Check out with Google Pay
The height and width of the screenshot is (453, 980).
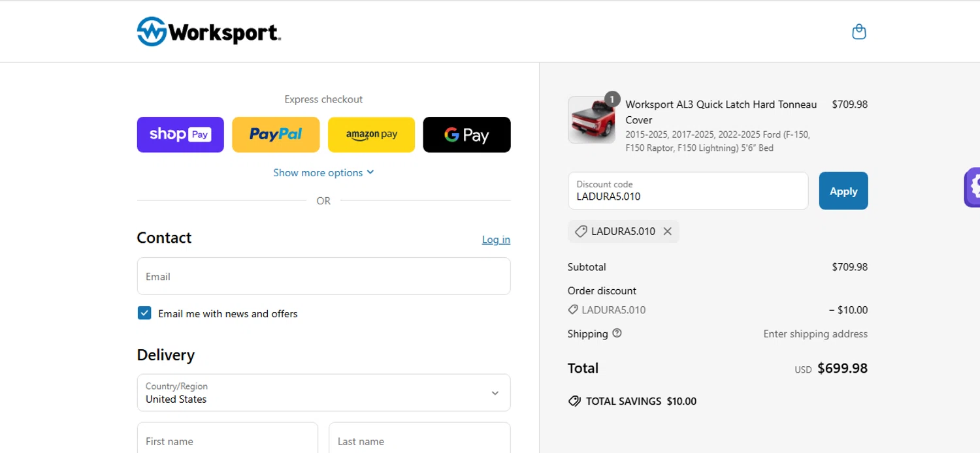coord(466,134)
